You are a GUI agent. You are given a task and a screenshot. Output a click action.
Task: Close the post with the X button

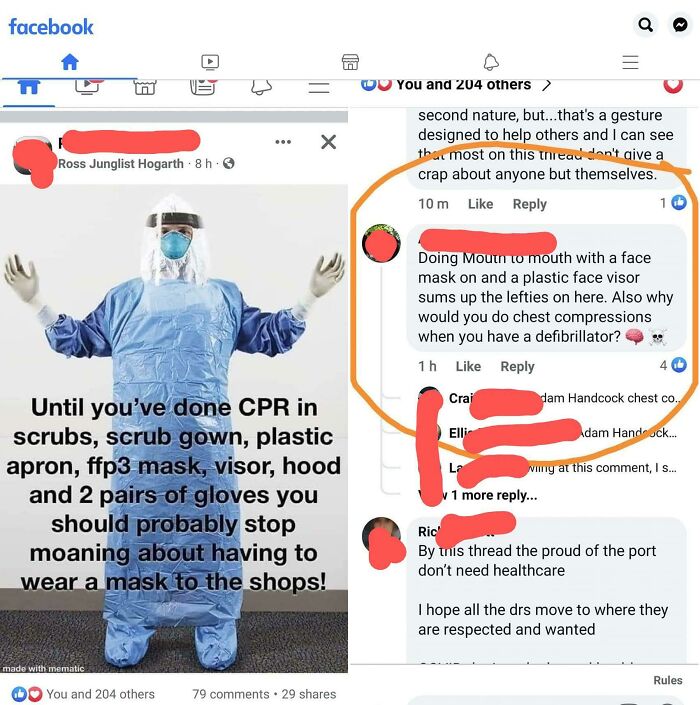pos(328,142)
